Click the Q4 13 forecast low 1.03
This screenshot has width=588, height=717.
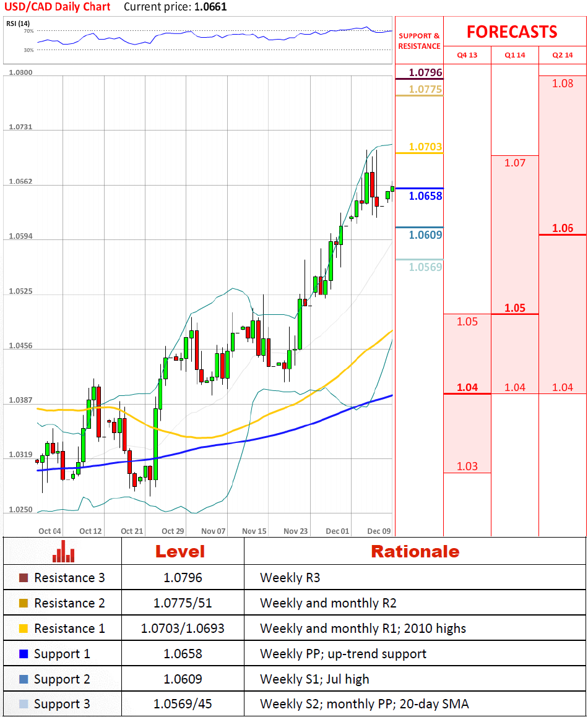(467, 466)
